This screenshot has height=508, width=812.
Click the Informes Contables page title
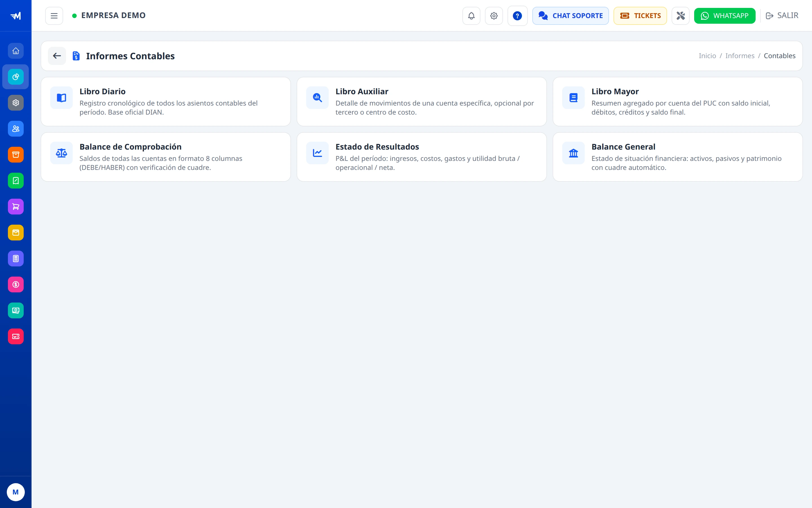(x=130, y=56)
